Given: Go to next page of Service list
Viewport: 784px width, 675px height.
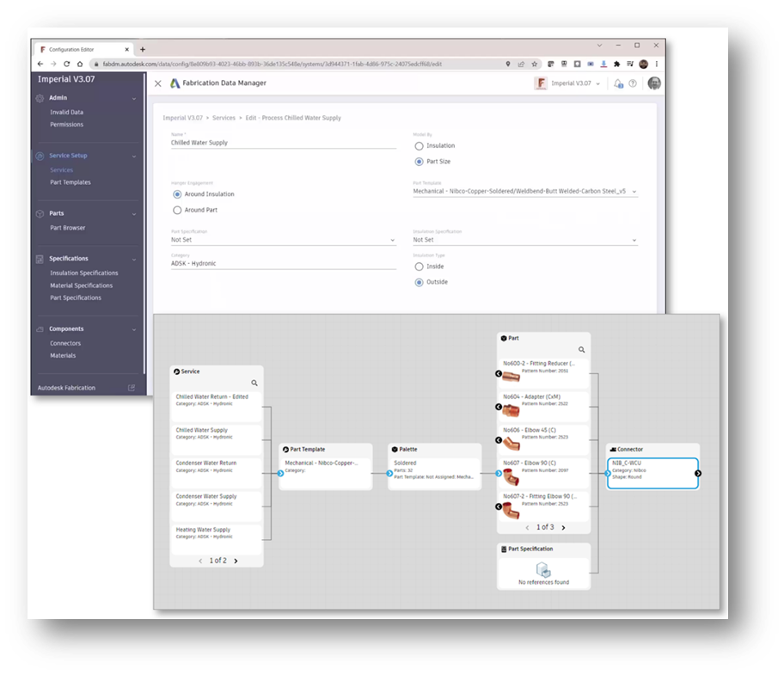Looking at the screenshot, I should (x=236, y=561).
